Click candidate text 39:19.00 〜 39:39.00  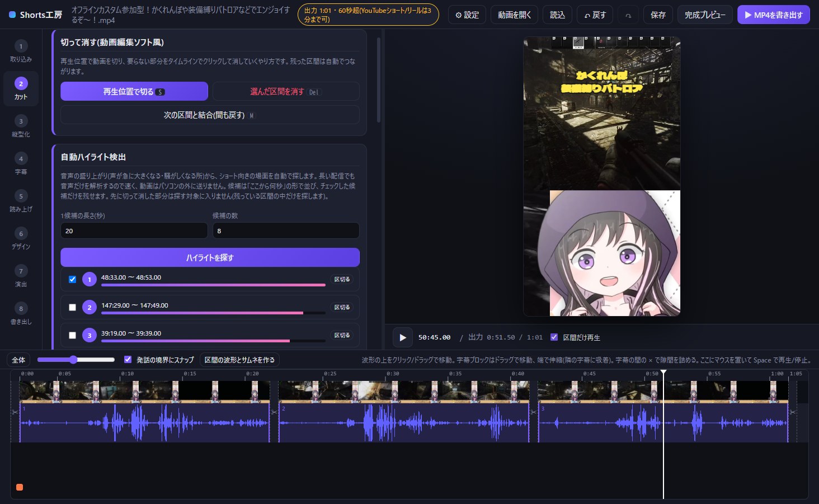pyautogui.click(x=131, y=333)
